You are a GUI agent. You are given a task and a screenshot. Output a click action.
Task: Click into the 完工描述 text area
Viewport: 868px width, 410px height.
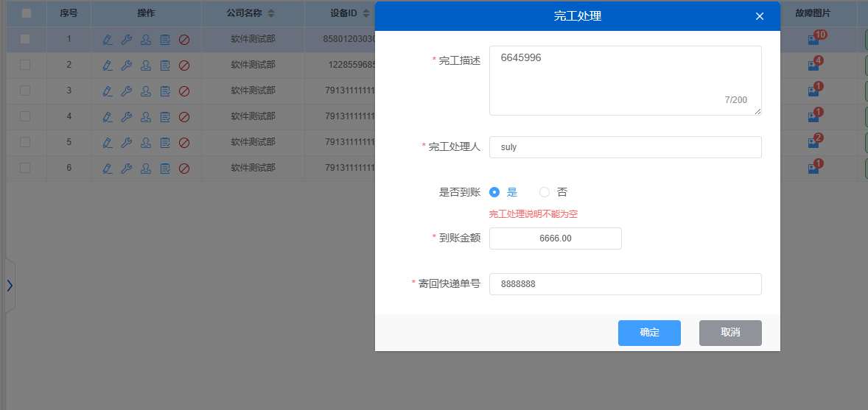(625, 80)
